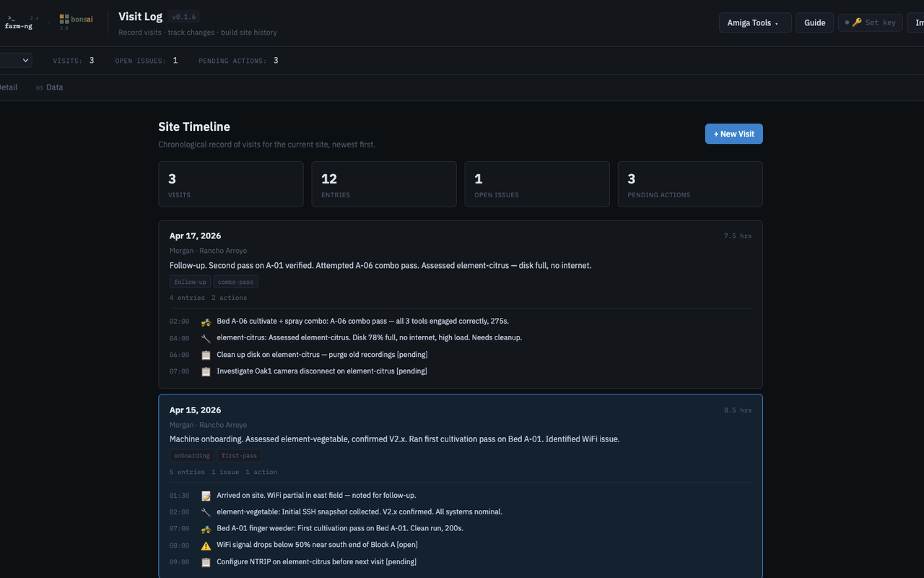Click the Entries stat card showing 12
This screenshot has height=578, width=924.
pos(384,184)
